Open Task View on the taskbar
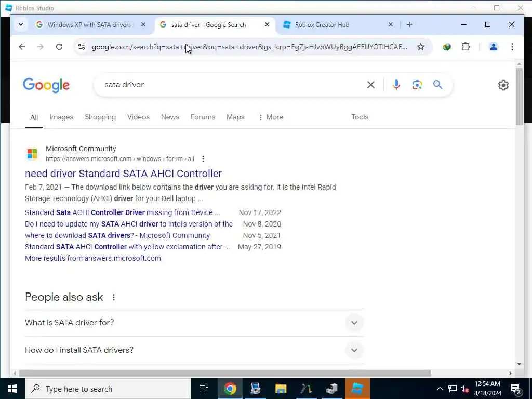Screen dimensions: 532x399 tap(204, 389)
